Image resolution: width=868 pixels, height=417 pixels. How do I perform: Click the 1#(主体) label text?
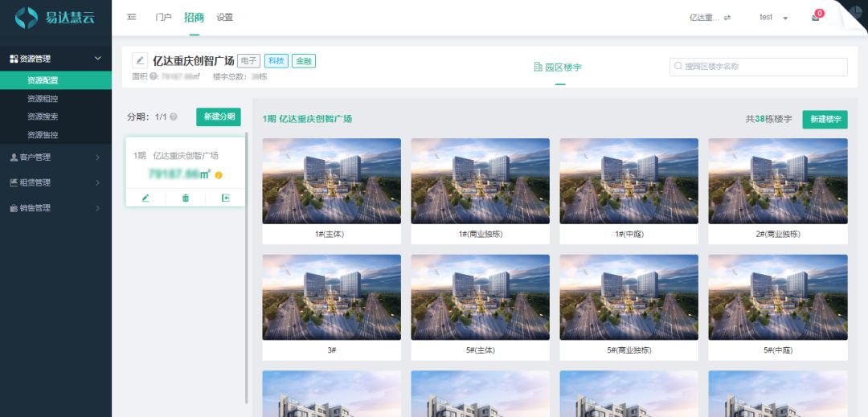330,234
